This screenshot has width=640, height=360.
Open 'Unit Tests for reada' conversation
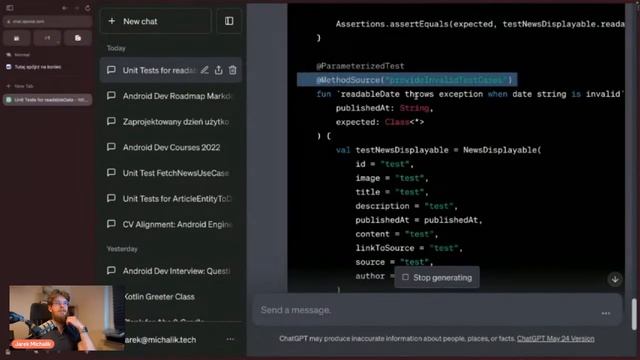(x=170, y=70)
